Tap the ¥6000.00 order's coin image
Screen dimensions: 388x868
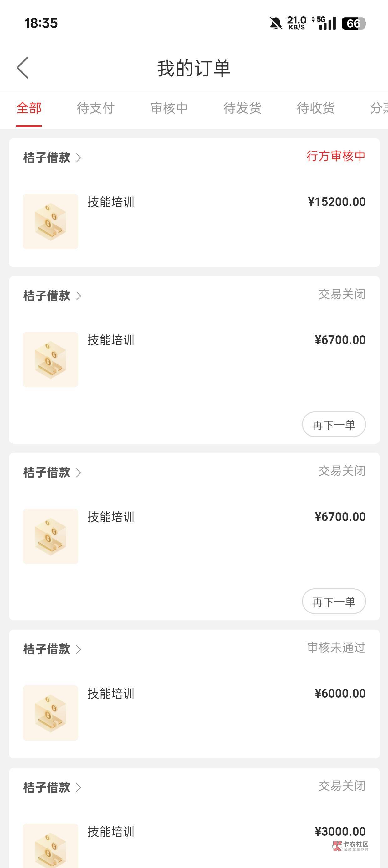(x=50, y=713)
